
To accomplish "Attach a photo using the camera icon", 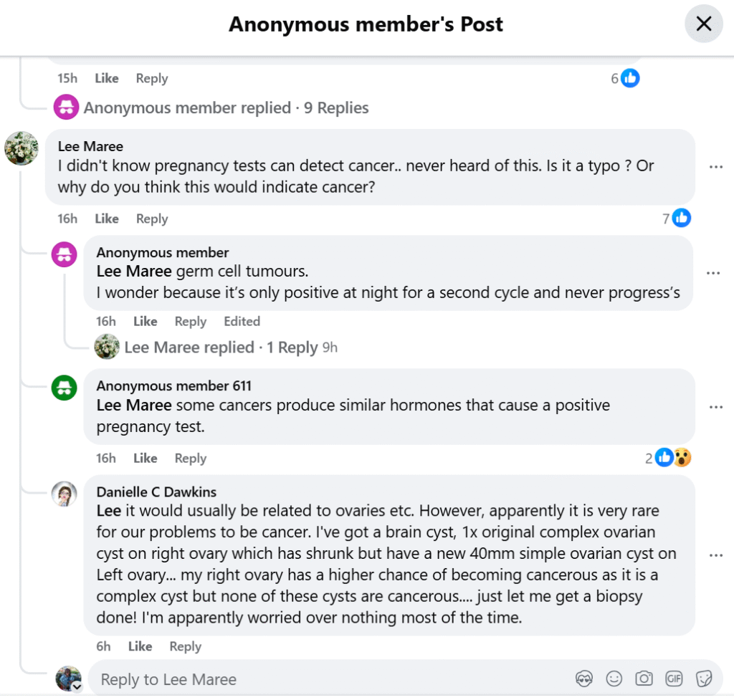I will [644, 679].
